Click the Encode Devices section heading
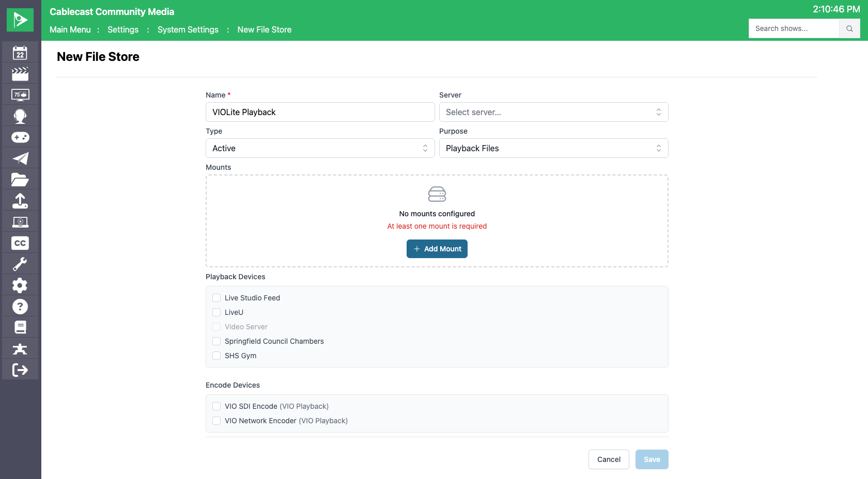The image size is (868, 479). tap(233, 385)
